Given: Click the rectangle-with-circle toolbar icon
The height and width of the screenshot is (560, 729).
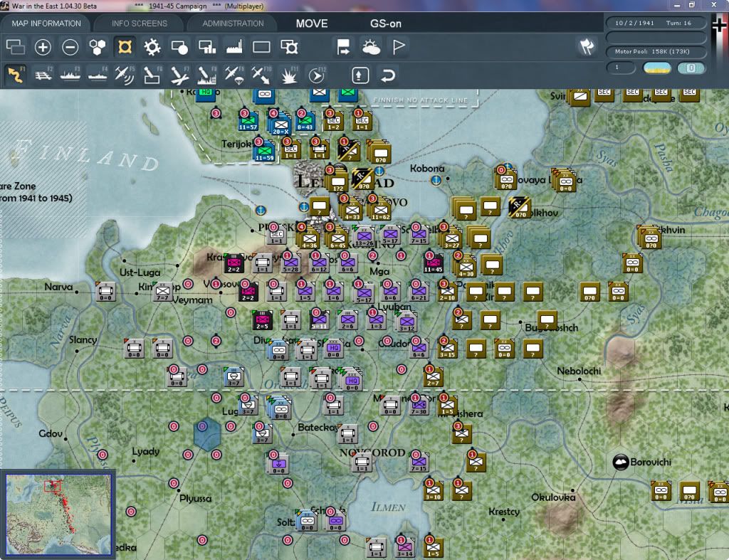Looking at the screenshot, I should (x=179, y=47).
